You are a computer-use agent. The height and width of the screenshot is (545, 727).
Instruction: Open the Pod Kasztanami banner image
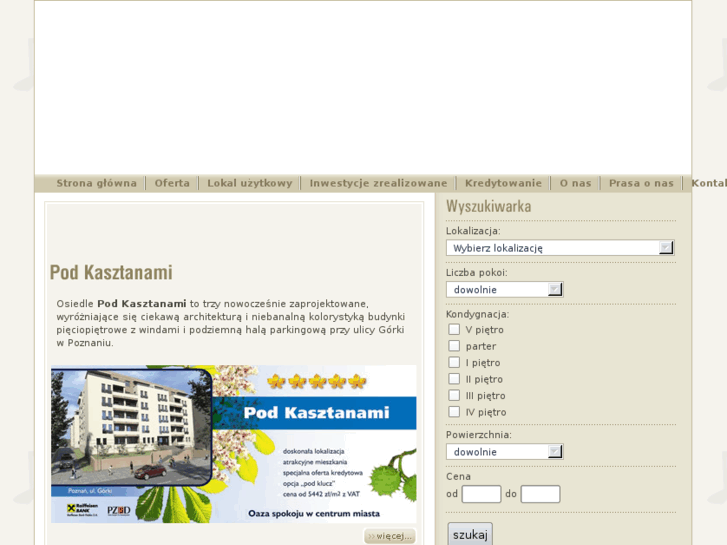coord(234,444)
